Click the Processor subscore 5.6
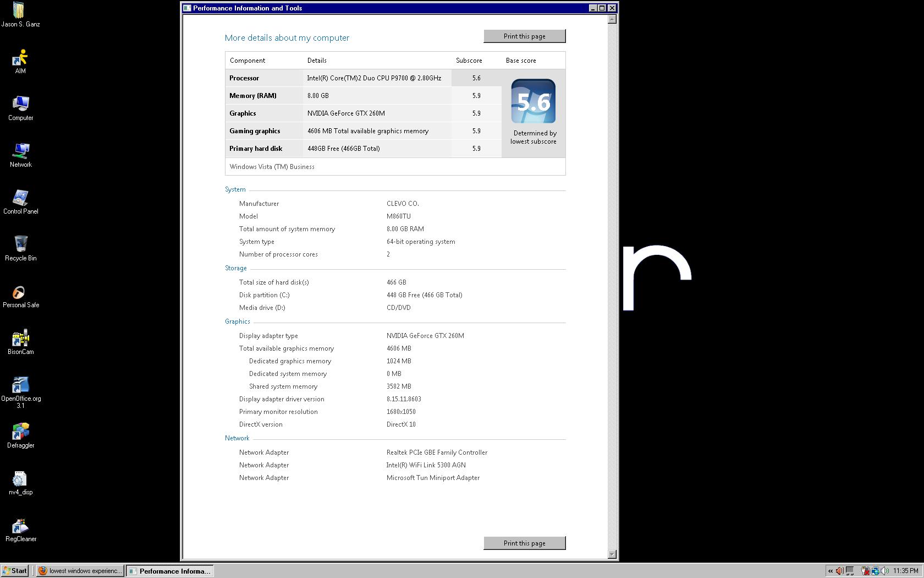The width and height of the screenshot is (924, 578). coord(476,78)
